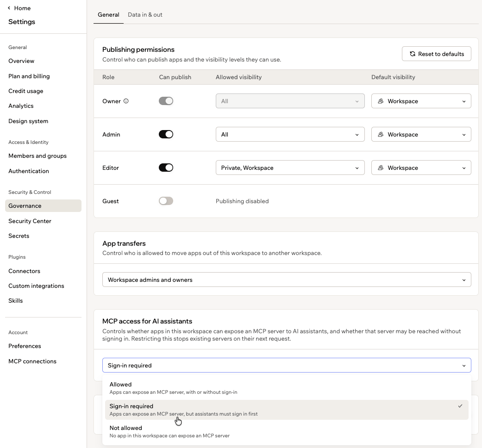Screen dimensions: 482x448
Task: Select the Not allowed MCP option
Action: [x=287, y=431]
